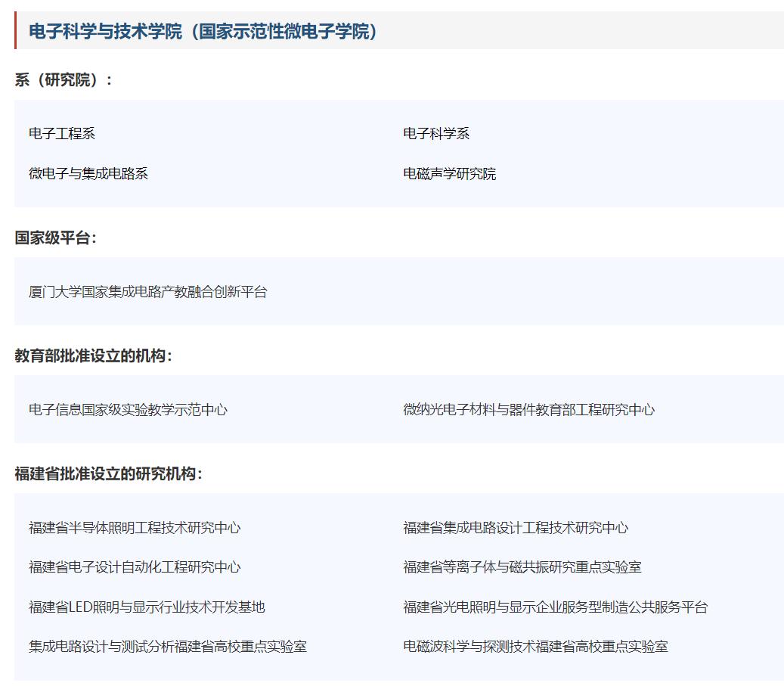
Task: Visit 福建省集成电路设计工程技术研究中心
Action: coord(516,528)
